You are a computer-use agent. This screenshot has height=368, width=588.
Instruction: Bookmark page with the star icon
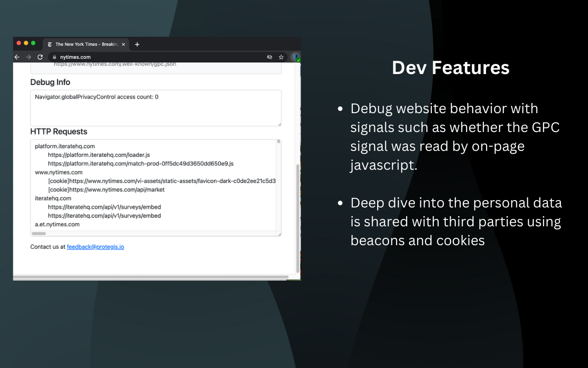coord(281,57)
